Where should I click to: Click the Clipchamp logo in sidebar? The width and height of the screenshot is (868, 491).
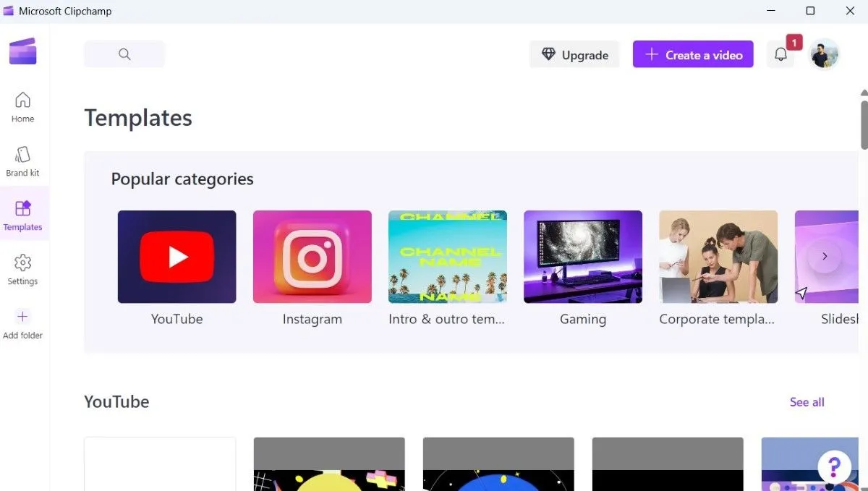coord(22,51)
